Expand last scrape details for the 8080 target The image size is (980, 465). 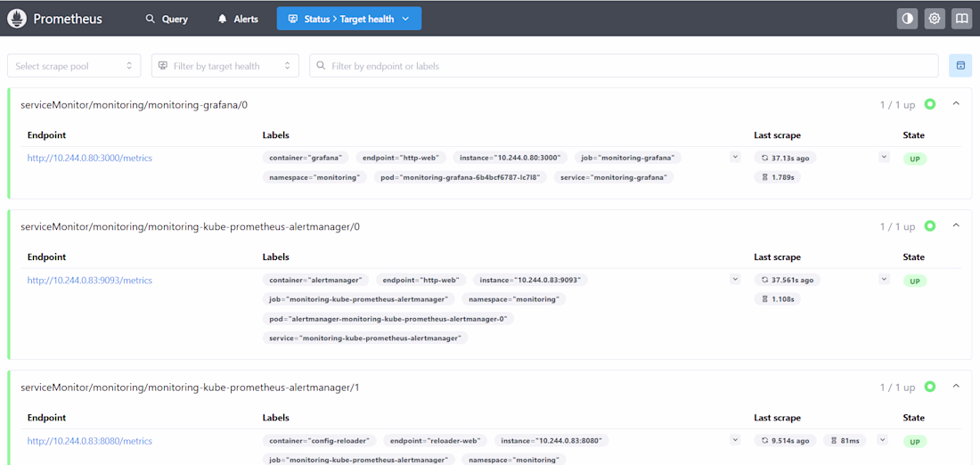point(883,440)
